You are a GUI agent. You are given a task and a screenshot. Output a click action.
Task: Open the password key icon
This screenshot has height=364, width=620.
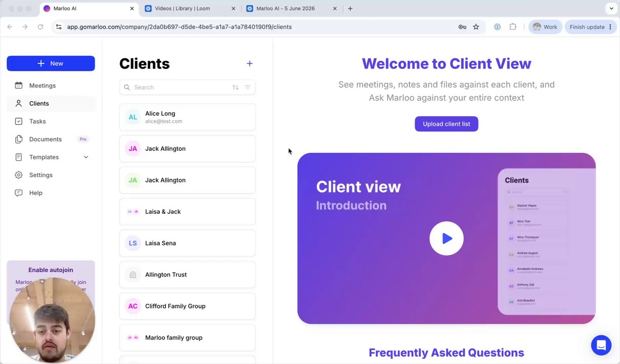click(x=462, y=27)
